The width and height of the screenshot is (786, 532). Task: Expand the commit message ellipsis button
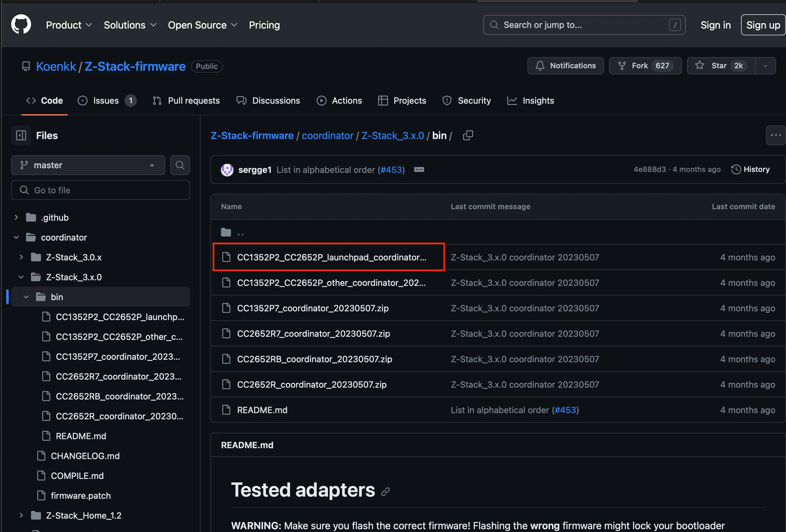pos(419,169)
